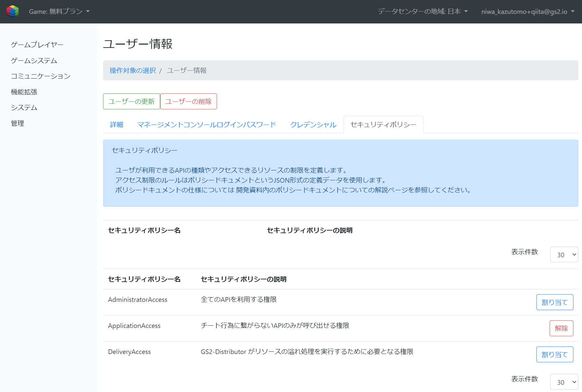582x392 pixels.
Task: Open 機能拡張 in the sidebar
Action: pos(24,92)
